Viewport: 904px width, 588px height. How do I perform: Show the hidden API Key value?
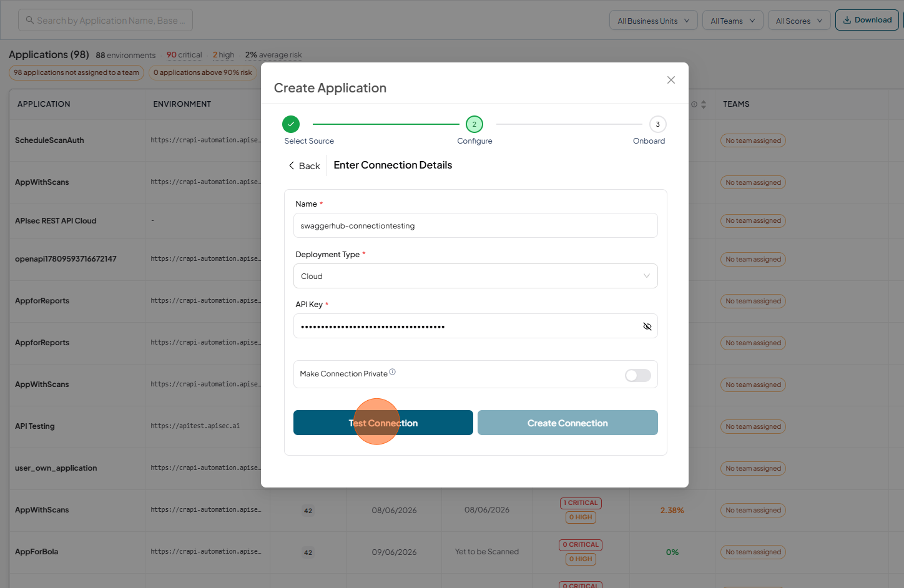coord(647,326)
